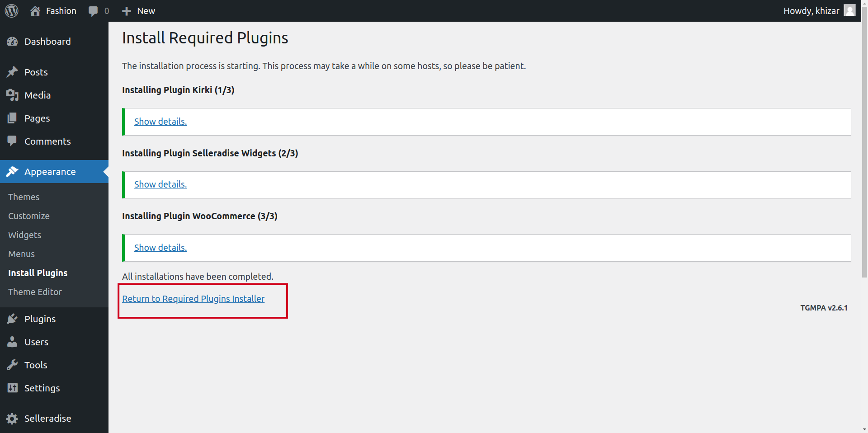This screenshot has height=433, width=868.
Task: Open the Themes submenu item
Action: tap(24, 197)
